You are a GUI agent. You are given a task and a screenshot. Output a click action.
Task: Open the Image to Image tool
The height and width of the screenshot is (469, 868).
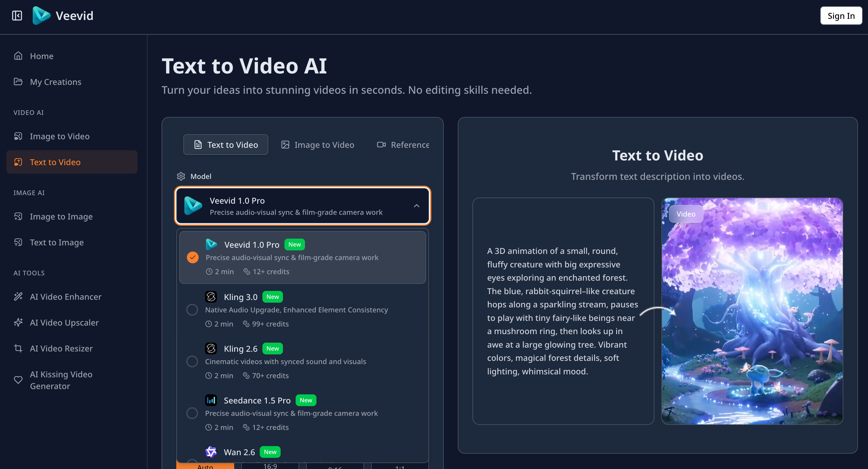coord(61,216)
